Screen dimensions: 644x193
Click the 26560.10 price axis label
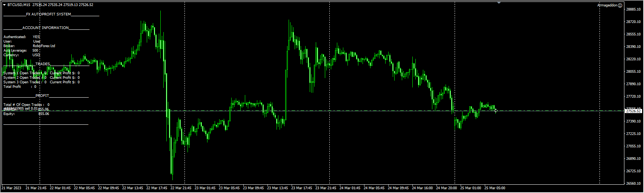tap(633, 184)
